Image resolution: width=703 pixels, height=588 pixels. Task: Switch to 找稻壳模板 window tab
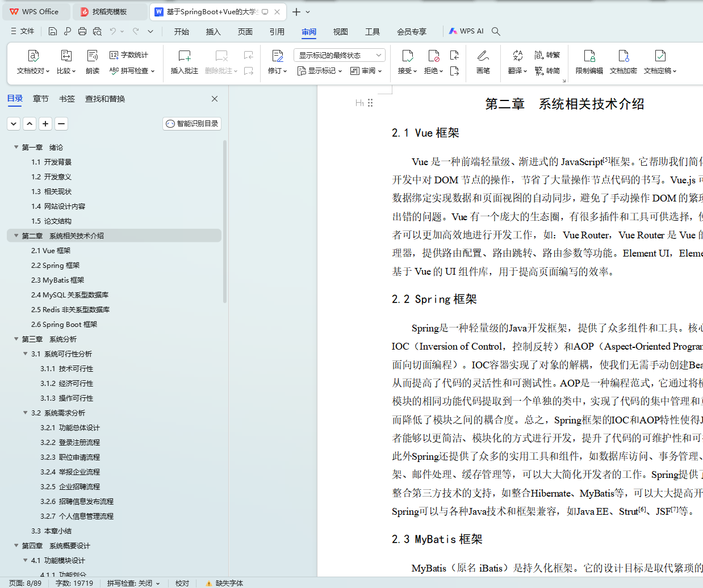tap(110, 11)
